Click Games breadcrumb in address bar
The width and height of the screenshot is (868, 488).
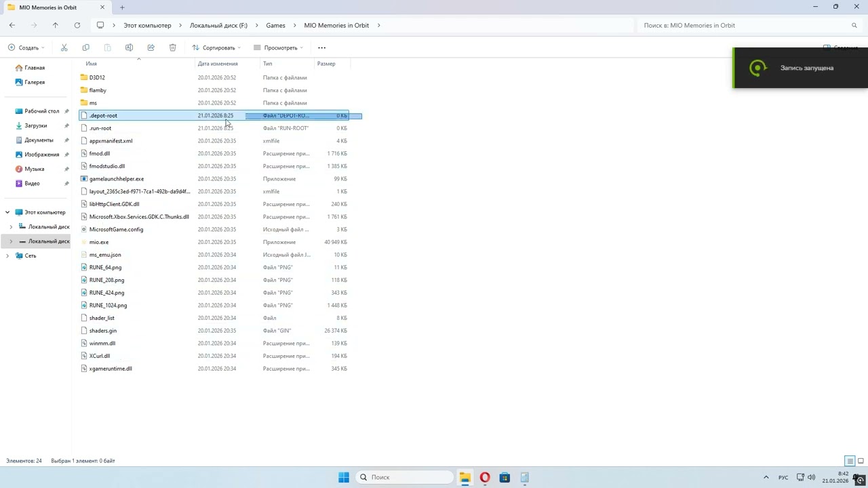click(x=275, y=25)
